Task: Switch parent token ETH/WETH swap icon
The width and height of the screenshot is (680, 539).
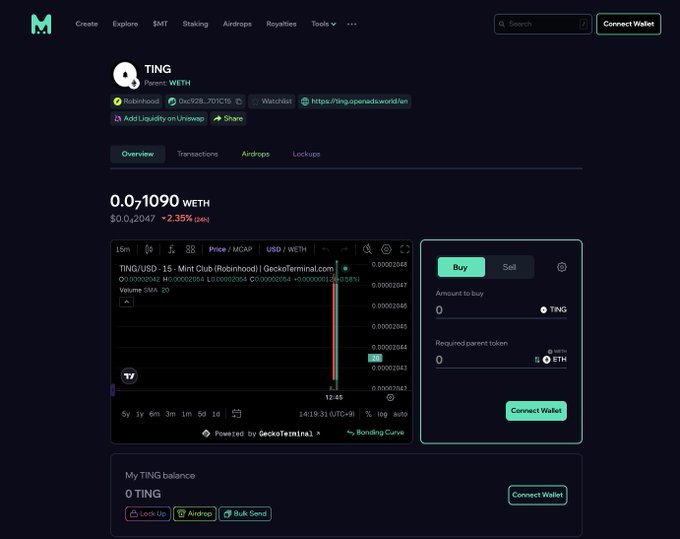Action: [x=537, y=359]
